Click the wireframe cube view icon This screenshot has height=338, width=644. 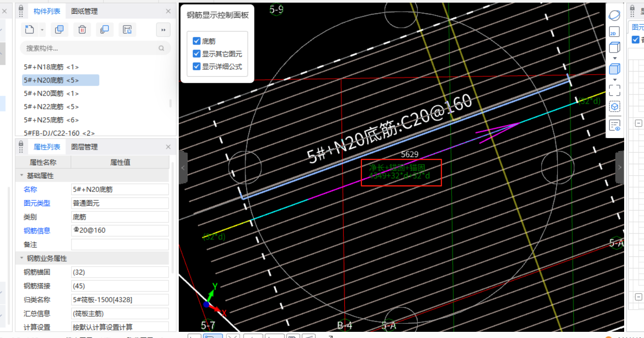click(614, 47)
